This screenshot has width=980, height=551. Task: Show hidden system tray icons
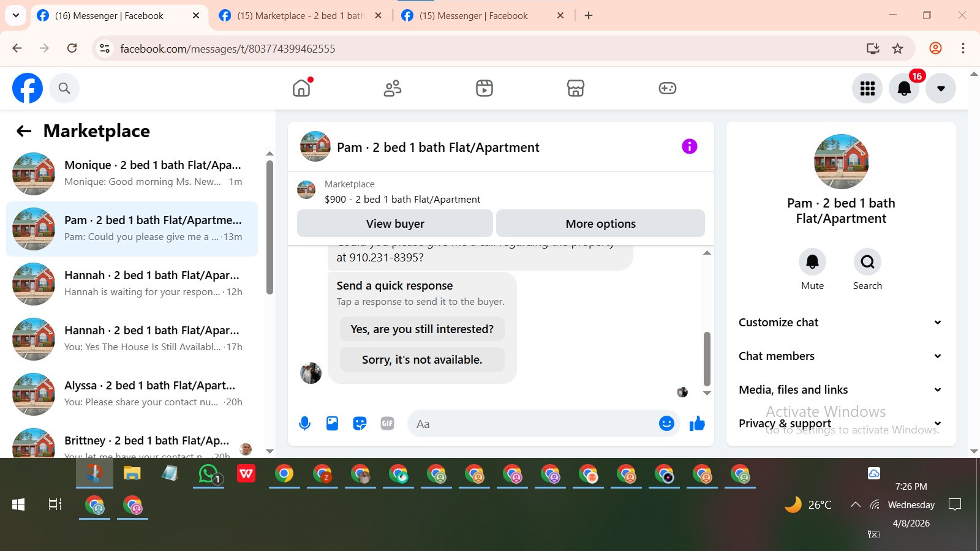point(855,504)
